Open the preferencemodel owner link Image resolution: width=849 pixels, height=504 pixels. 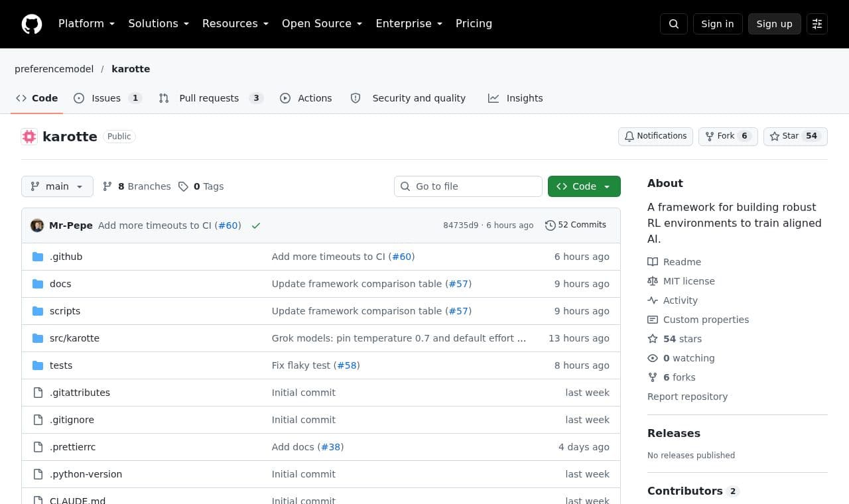pyautogui.click(x=54, y=69)
